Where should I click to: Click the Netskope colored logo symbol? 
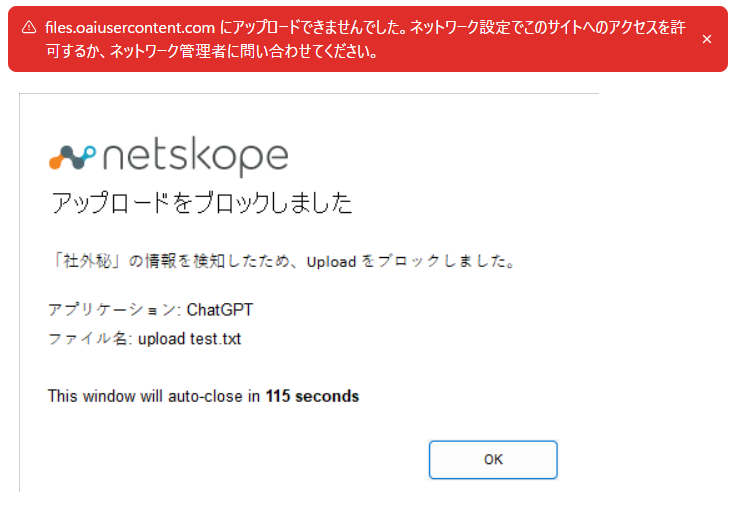[x=72, y=157]
